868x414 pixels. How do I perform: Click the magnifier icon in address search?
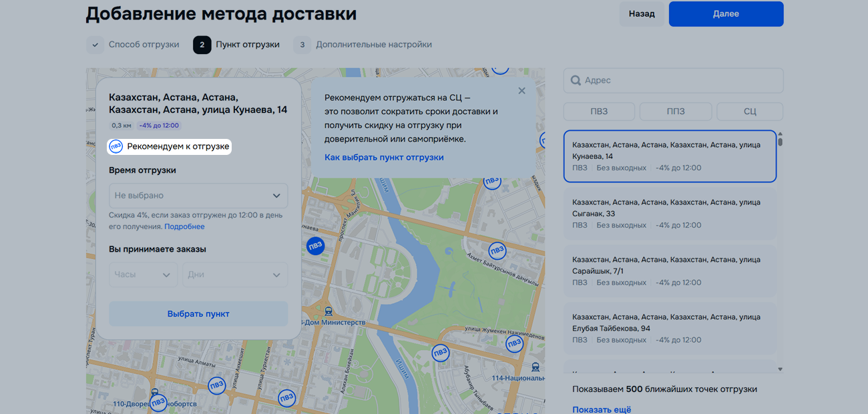click(x=576, y=81)
